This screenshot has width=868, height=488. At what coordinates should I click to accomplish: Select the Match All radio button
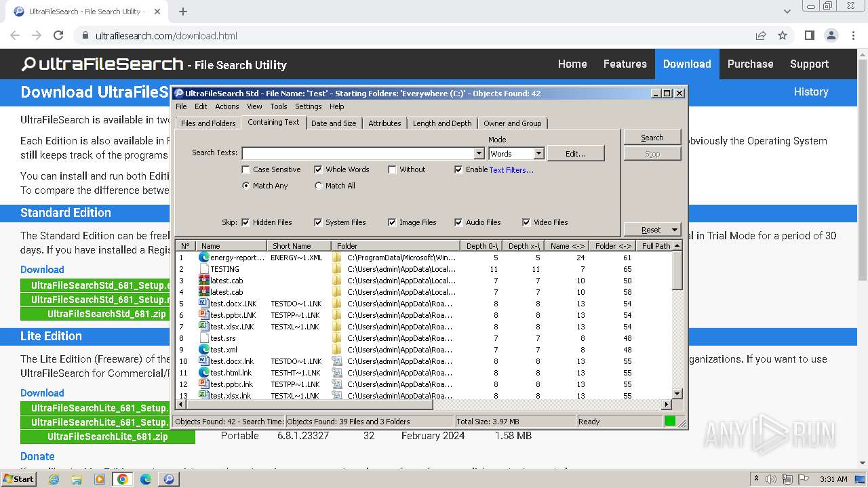coord(318,186)
